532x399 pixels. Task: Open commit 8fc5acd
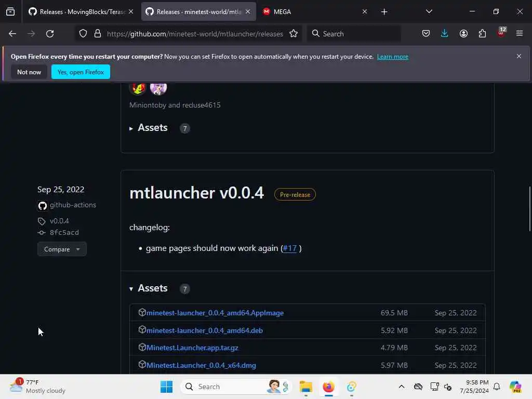click(64, 232)
